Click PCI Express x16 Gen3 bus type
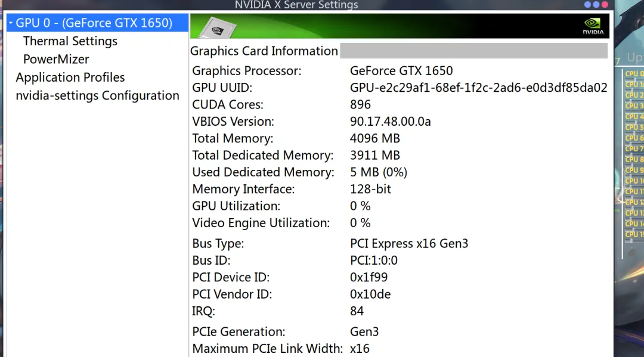 coord(408,243)
